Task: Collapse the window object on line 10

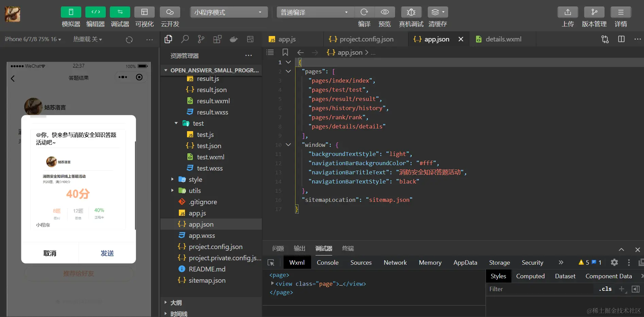Action: coord(288,145)
